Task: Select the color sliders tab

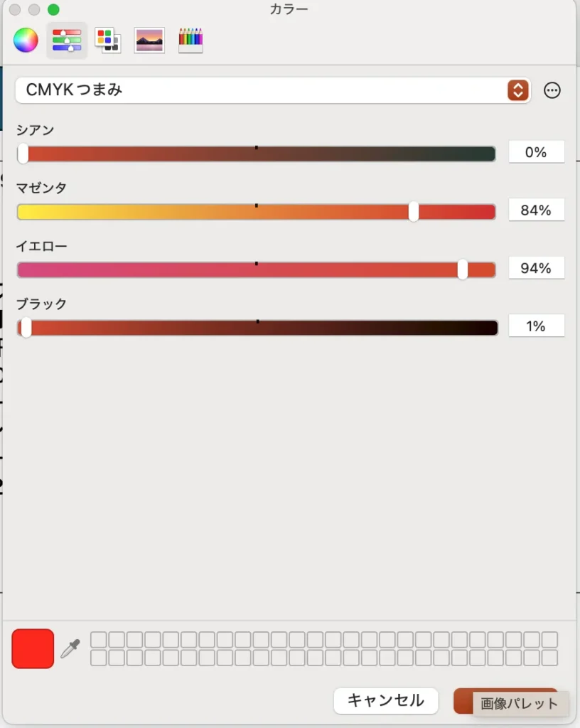Action: (67, 40)
